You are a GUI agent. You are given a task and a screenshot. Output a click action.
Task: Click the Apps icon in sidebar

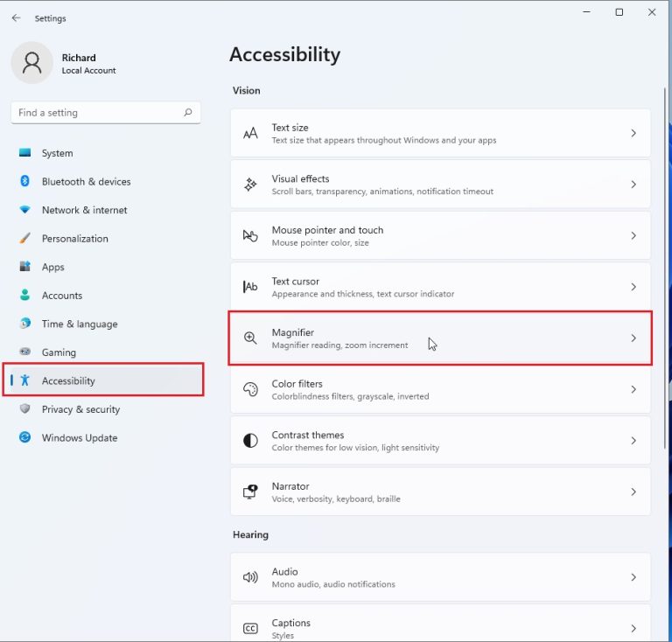click(x=24, y=267)
